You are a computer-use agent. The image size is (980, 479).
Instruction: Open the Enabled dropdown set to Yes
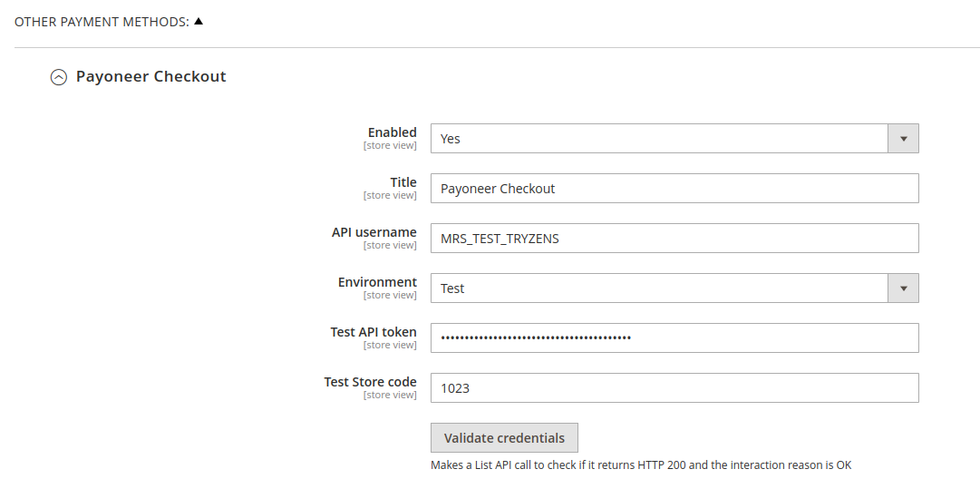pos(674,138)
